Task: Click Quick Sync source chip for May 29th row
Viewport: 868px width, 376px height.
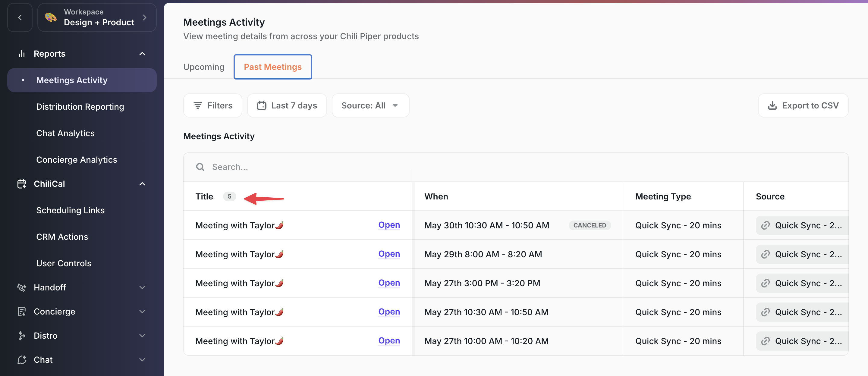Action: 802,254
